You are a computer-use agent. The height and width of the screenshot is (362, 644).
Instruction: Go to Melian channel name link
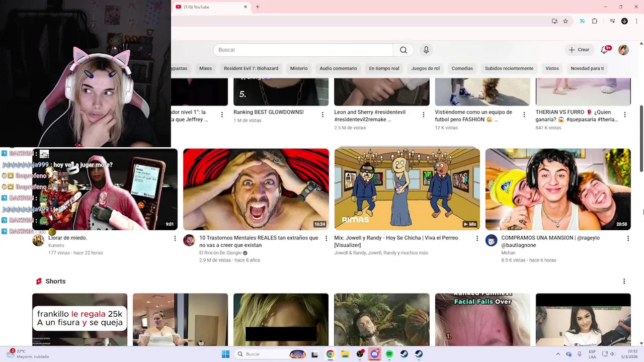[508, 253]
